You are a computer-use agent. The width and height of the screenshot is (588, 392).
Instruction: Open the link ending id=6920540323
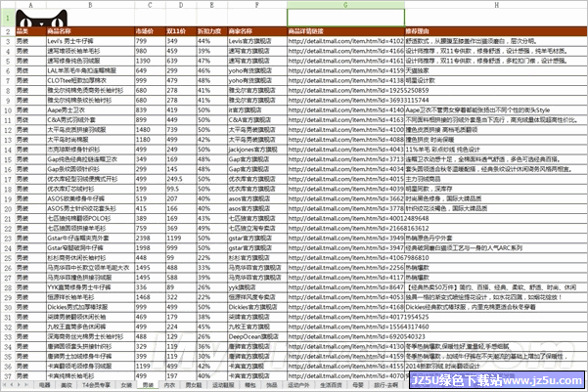(357, 337)
